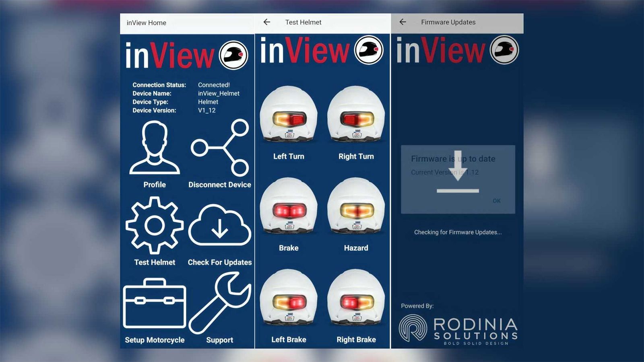Click the Left Turn caption
This screenshot has height=362, width=644.
pos(289,156)
